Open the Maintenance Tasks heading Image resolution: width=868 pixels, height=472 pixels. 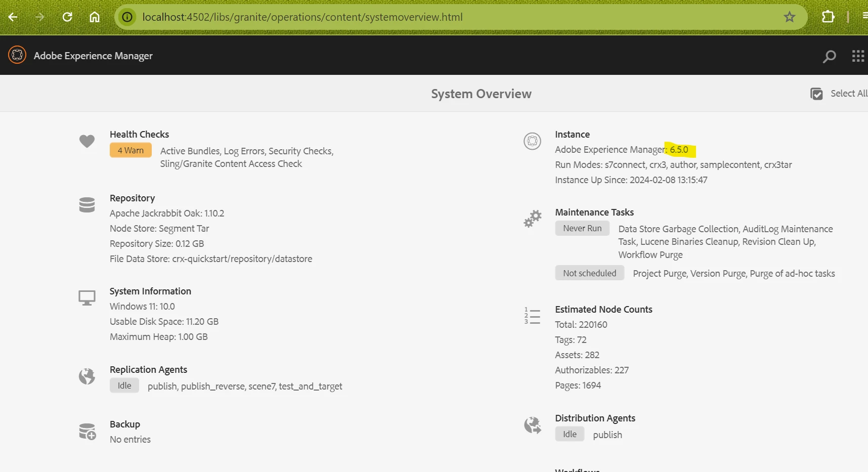click(x=594, y=212)
